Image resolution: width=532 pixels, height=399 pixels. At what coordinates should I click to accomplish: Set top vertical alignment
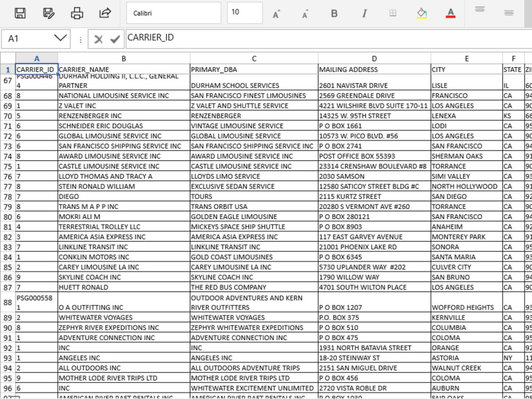coord(480,10)
